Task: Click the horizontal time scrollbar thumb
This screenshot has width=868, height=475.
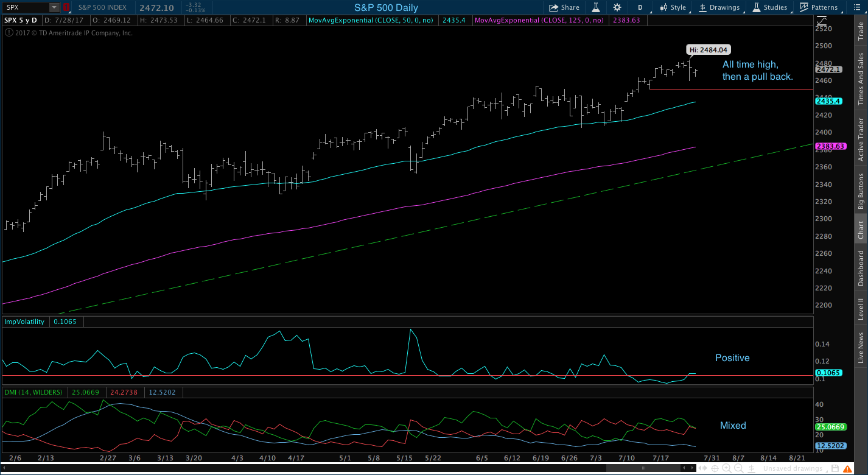Action: (x=644, y=468)
